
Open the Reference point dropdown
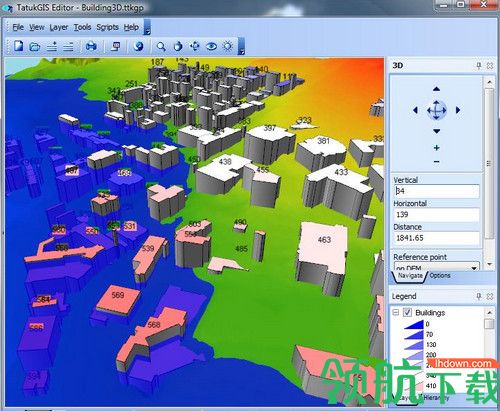pos(474,268)
